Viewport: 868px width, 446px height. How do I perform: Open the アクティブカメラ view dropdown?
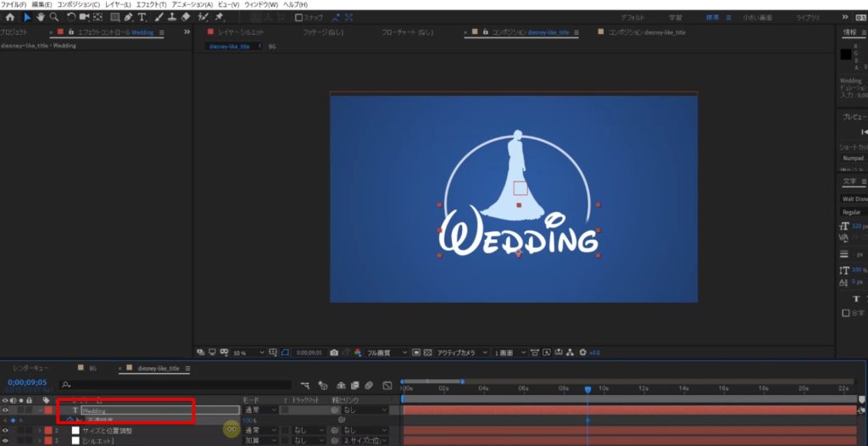tap(462, 353)
